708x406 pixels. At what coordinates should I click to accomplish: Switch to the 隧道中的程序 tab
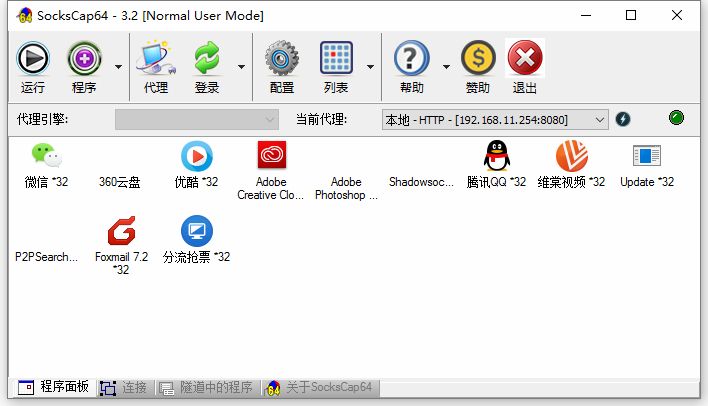click(205, 387)
